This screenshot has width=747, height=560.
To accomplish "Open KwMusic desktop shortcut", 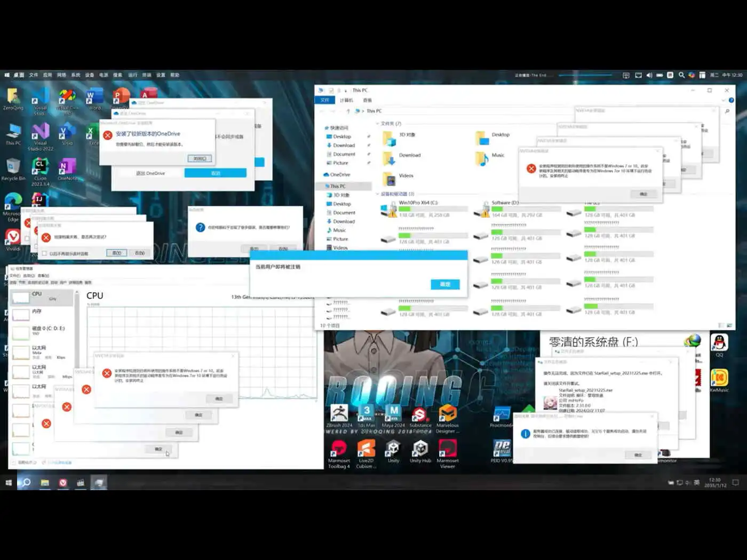I will coord(719,381).
